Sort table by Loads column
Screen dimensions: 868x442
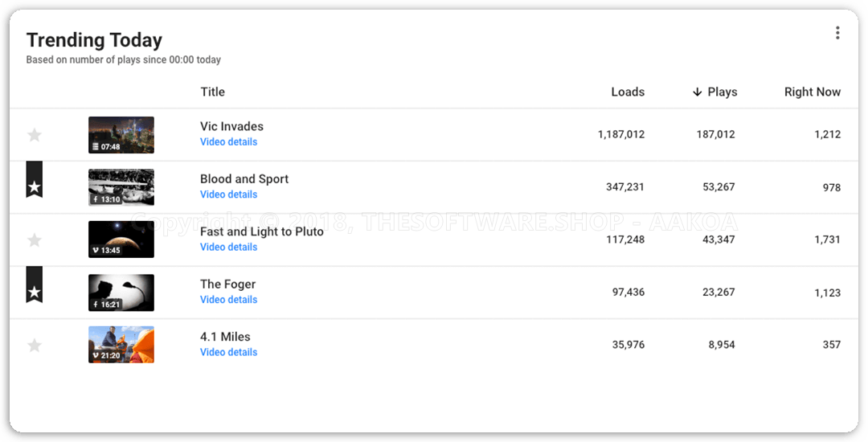[628, 92]
